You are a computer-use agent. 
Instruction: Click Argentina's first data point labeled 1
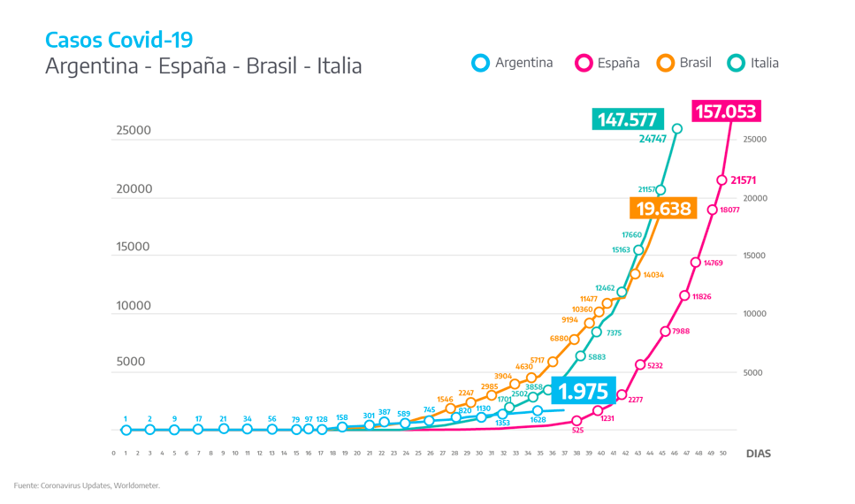tap(126, 431)
